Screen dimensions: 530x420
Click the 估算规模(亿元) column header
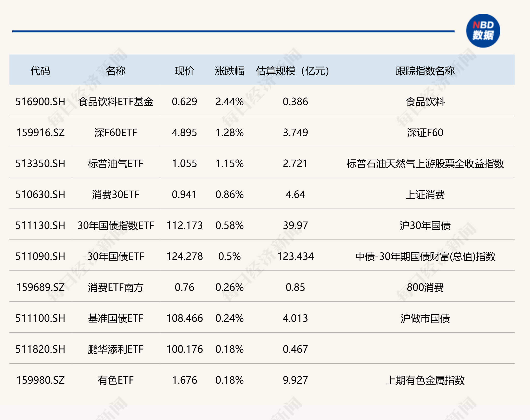tap(293, 71)
